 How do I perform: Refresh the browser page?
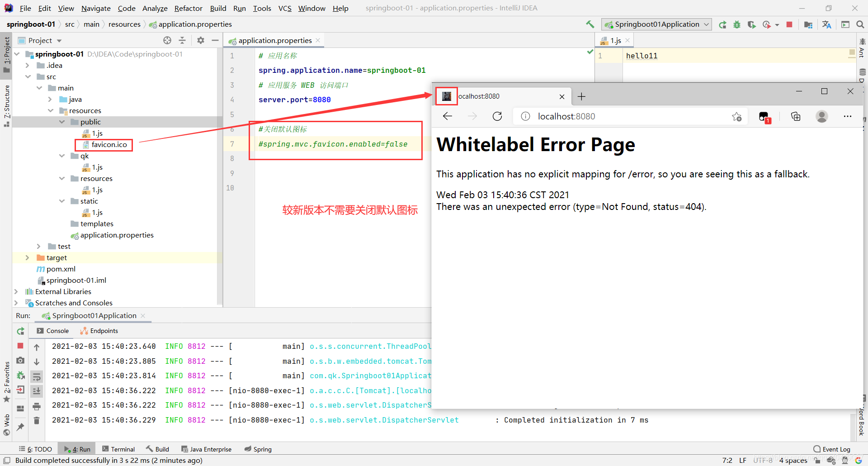click(497, 116)
